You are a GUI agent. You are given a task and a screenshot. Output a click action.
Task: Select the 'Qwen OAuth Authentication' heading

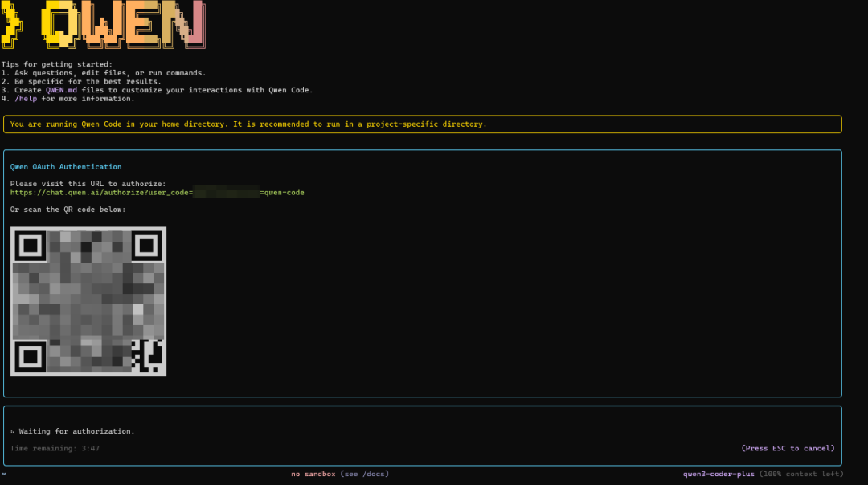click(x=66, y=166)
